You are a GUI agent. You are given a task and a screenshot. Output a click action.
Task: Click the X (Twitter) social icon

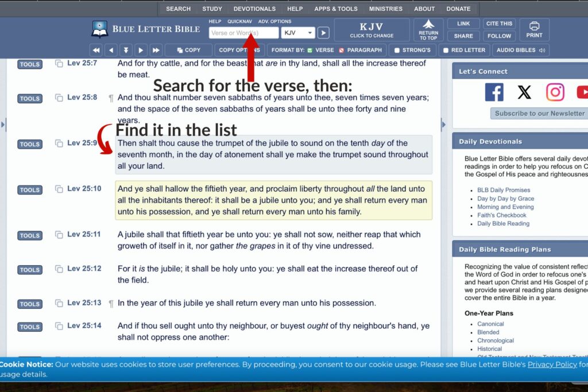pyautogui.click(x=524, y=92)
